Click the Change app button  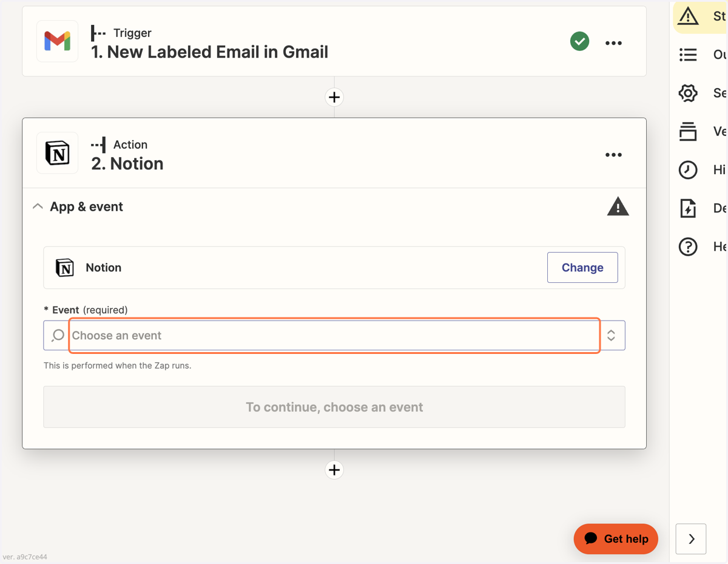point(582,268)
